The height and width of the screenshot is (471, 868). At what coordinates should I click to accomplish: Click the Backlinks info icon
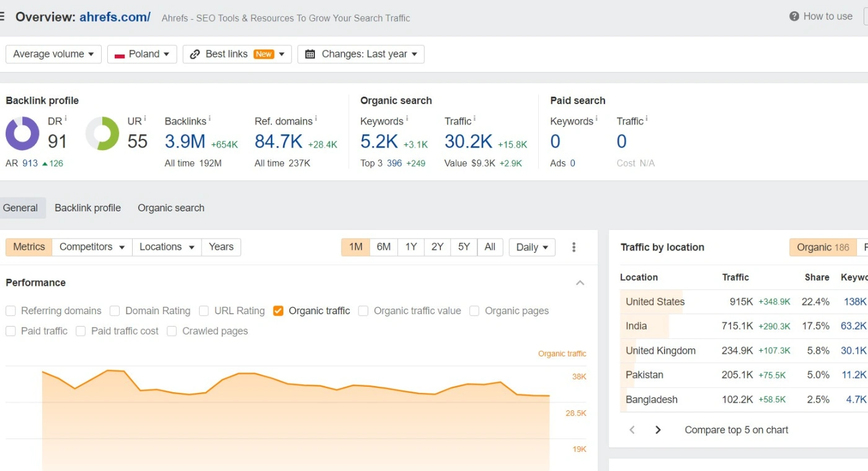tap(210, 118)
